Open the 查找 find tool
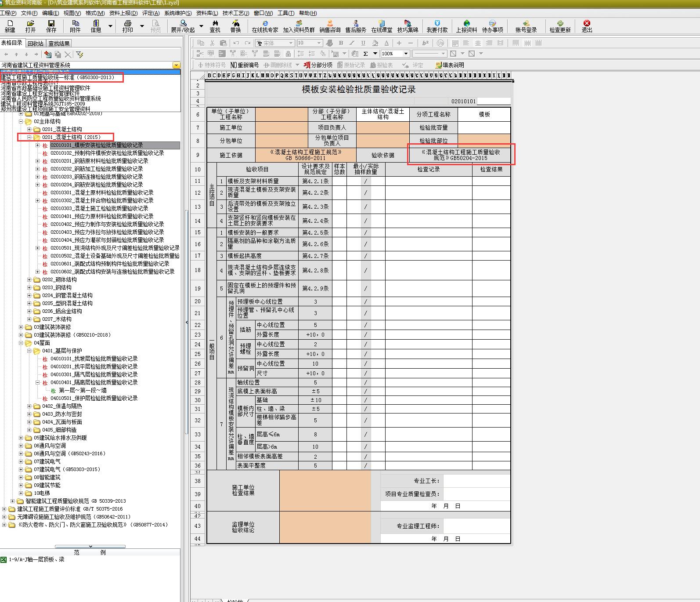 [x=215, y=26]
